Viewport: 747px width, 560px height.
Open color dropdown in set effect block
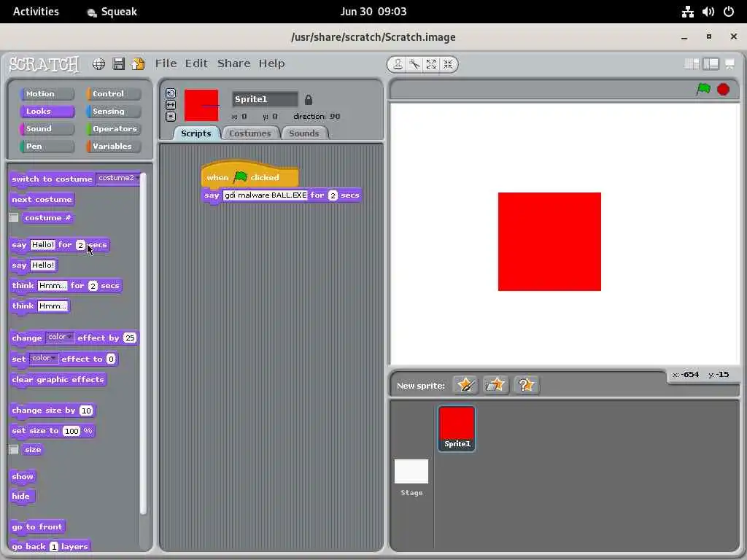click(x=44, y=358)
